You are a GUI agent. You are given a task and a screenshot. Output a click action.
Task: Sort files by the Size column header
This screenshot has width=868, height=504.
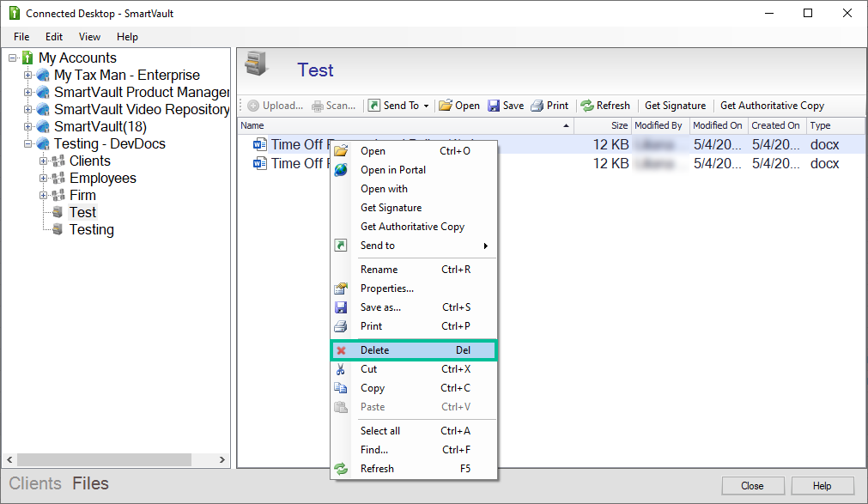click(x=603, y=125)
